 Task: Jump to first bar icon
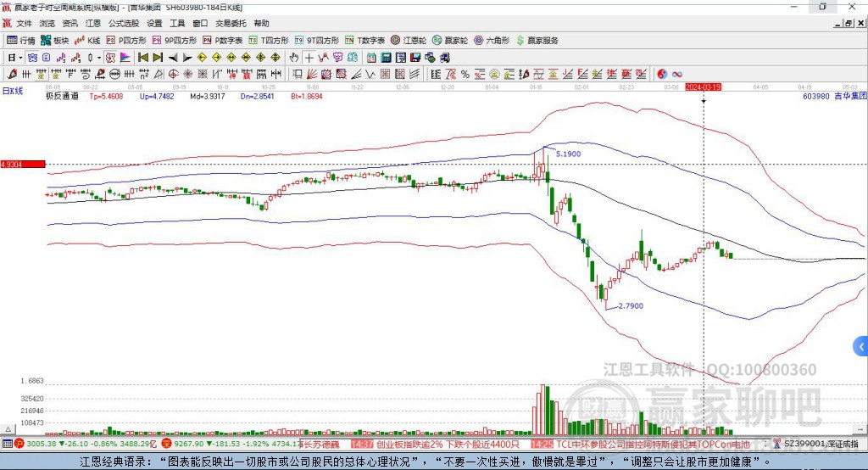click(x=142, y=58)
